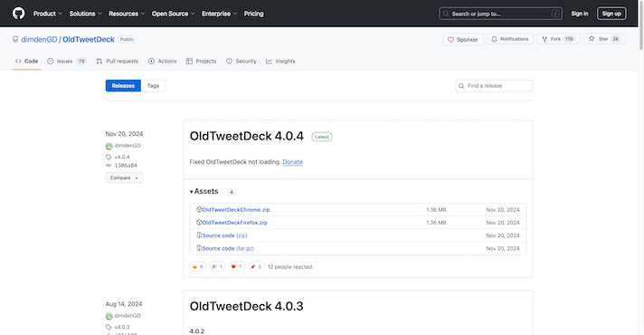This screenshot has width=644, height=335.
Task: Click the Aug 14, 2024 release date
Action: (x=124, y=304)
